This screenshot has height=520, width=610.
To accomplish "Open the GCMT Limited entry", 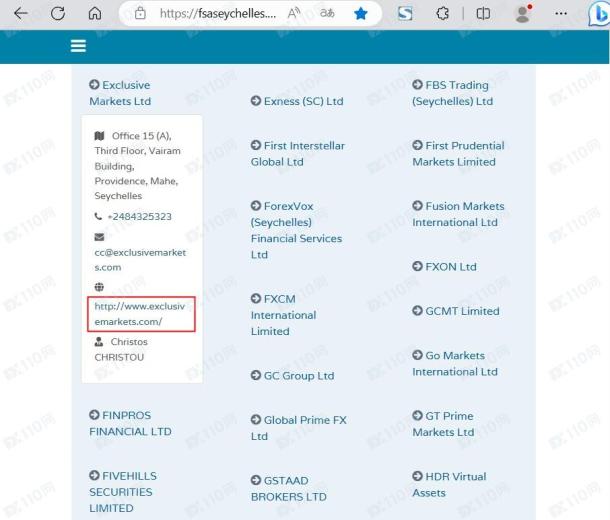I will (456, 311).
